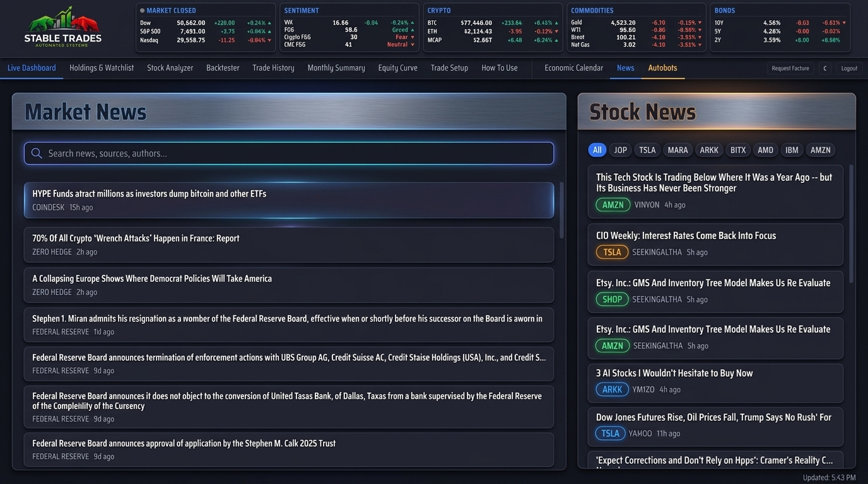Click the blue TSLA tag on Dow Jones article
The height and width of the screenshot is (484, 868).
coord(610,434)
